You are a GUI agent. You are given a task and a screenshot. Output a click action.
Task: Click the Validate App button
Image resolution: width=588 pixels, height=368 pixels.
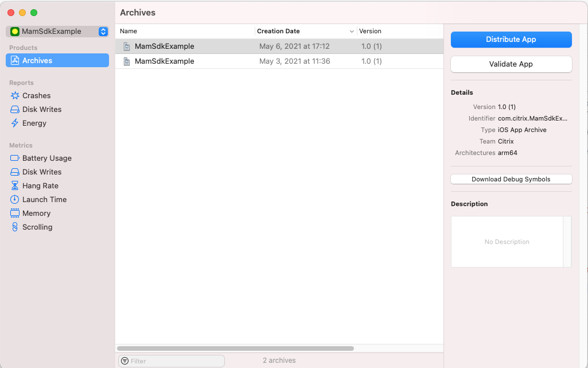coord(511,64)
